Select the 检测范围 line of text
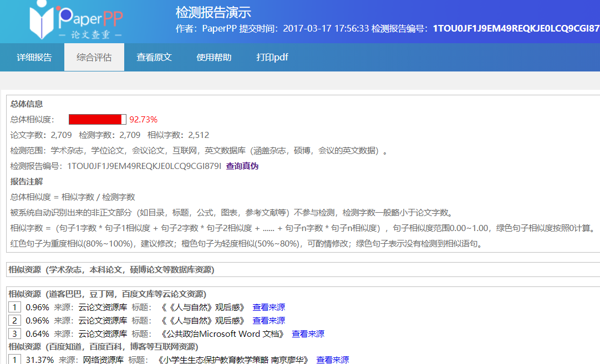The height and width of the screenshot is (364, 600). click(199, 151)
